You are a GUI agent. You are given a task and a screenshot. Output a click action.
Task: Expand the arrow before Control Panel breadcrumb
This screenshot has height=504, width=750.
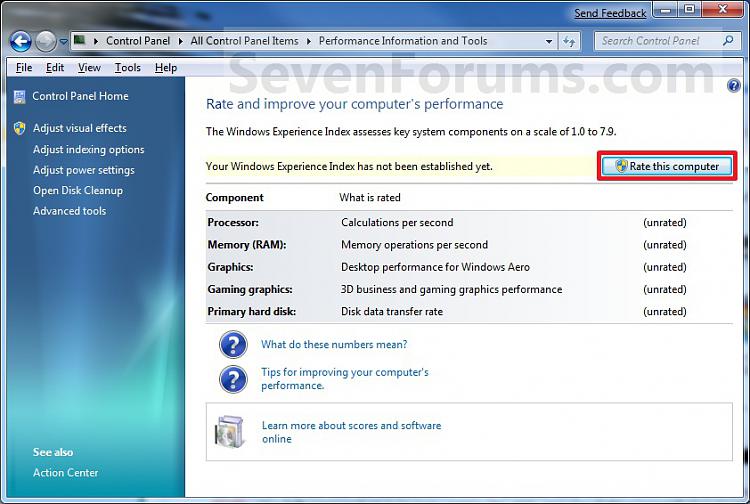pyautogui.click(x=96, y=41)
